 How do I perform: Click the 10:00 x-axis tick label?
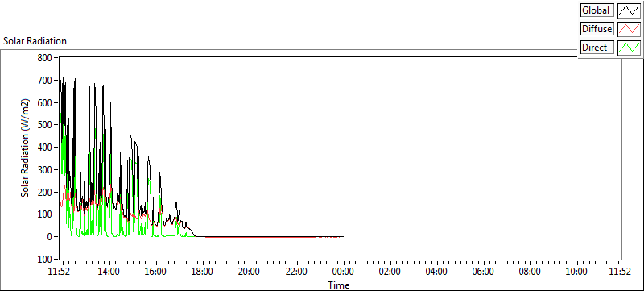(576, 272)
